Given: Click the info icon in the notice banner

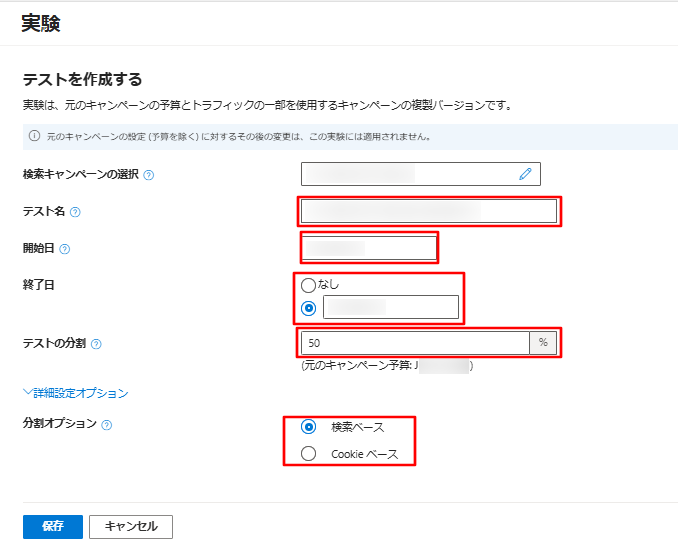Looking at the screenshot, I should [x=33, y=136].
